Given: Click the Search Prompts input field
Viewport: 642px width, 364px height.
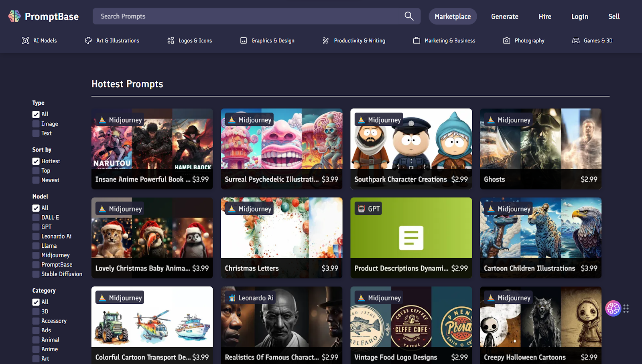Looking at the screenshot, I should (x=257, y=16).
